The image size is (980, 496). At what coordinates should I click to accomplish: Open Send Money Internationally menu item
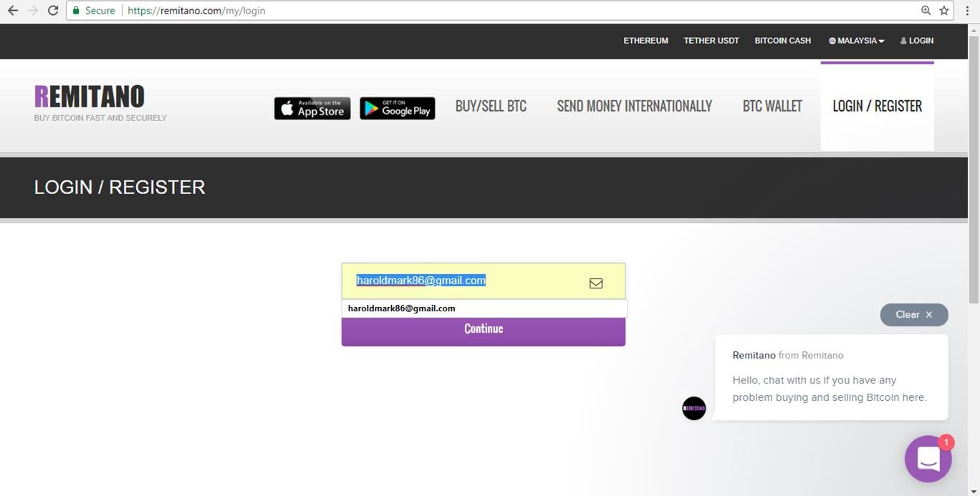(635, 106)
